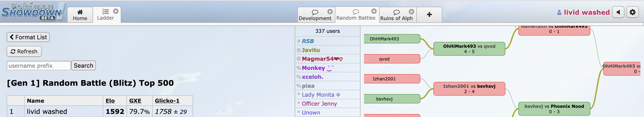Refresh the ladder rankings

[24, 51]
